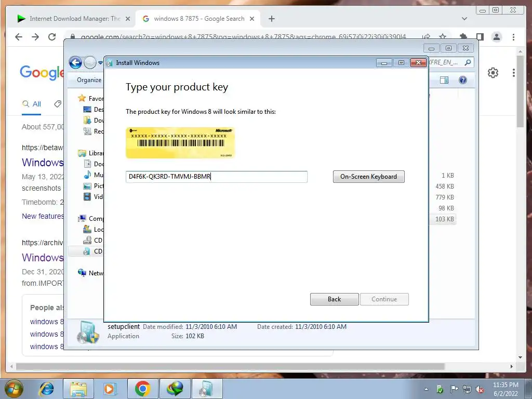Viewport: 532px width, 399px height.
Task: Select Music library icon
Action: [x=87, y=175]
